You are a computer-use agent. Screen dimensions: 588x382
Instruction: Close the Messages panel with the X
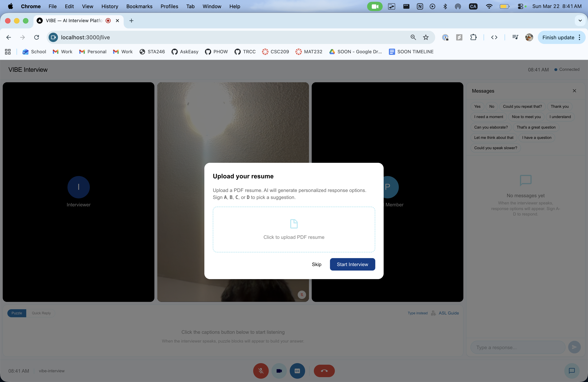click(x=574, y=91)
